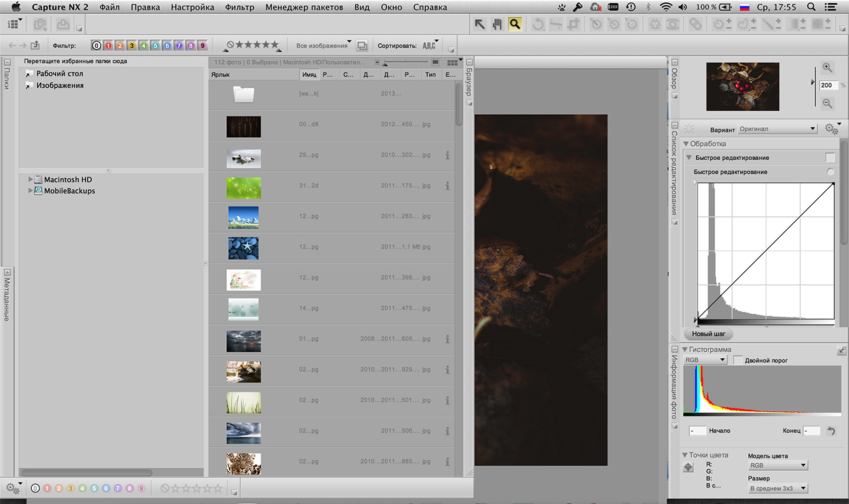Click the red-eye correction tool
Viewport: 849px width, 504px height.
pyautogui.click(x=673, y=25)
